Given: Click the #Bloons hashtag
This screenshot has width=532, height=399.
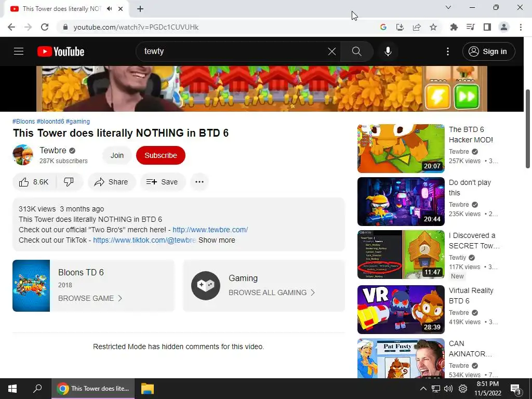Looking at the screenshot, I should [24, 122].
